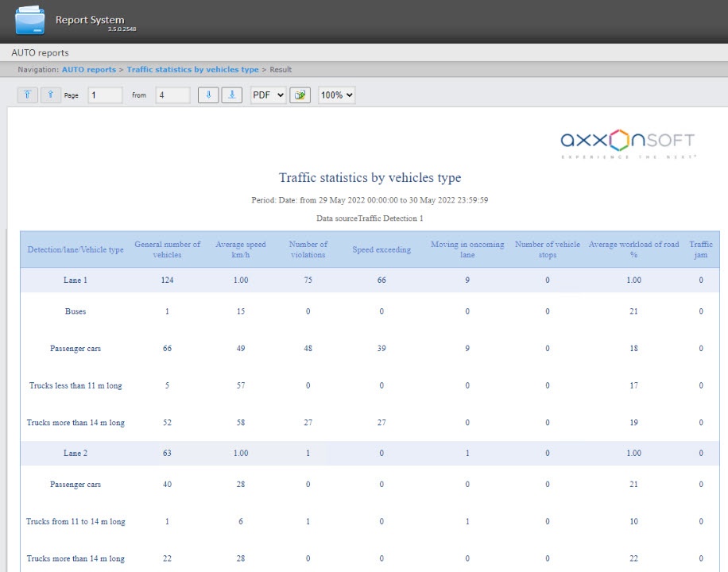Click the Average speed km/h column header
This screenshot has height=572, width=728.
pos(241,249)
